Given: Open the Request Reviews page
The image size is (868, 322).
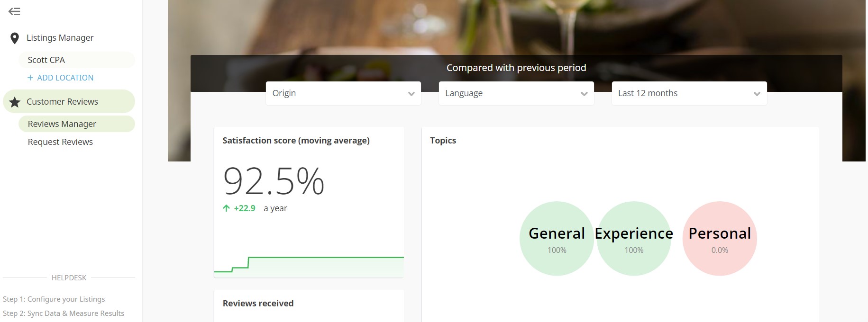Looking at the screenshot, I should pyautogui.click(x=60, y=142).
